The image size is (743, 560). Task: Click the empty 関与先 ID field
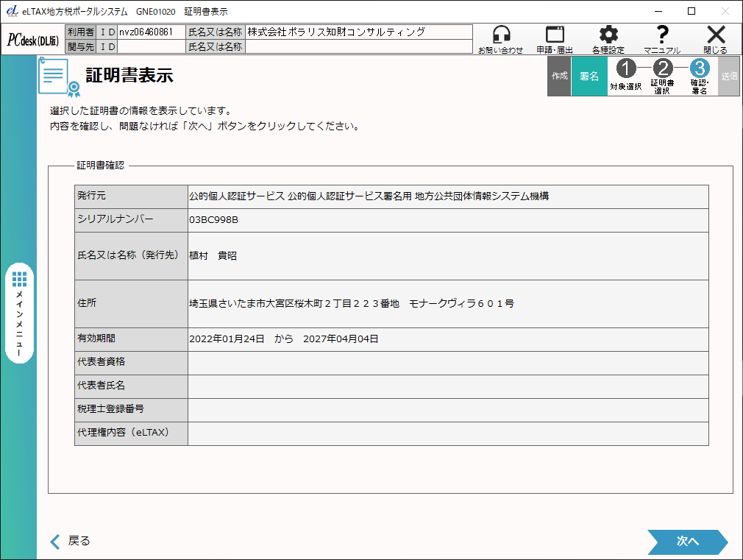click(151, 46)
